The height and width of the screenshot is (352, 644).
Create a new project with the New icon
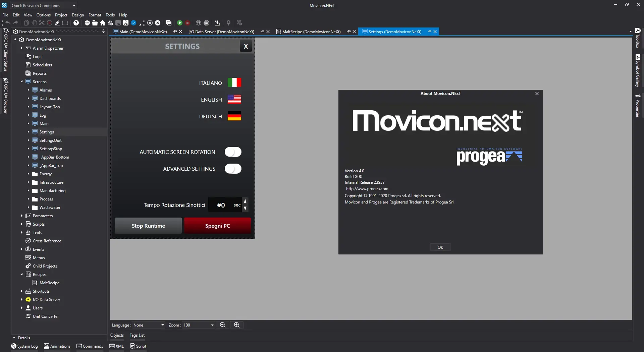coord(87,23)
